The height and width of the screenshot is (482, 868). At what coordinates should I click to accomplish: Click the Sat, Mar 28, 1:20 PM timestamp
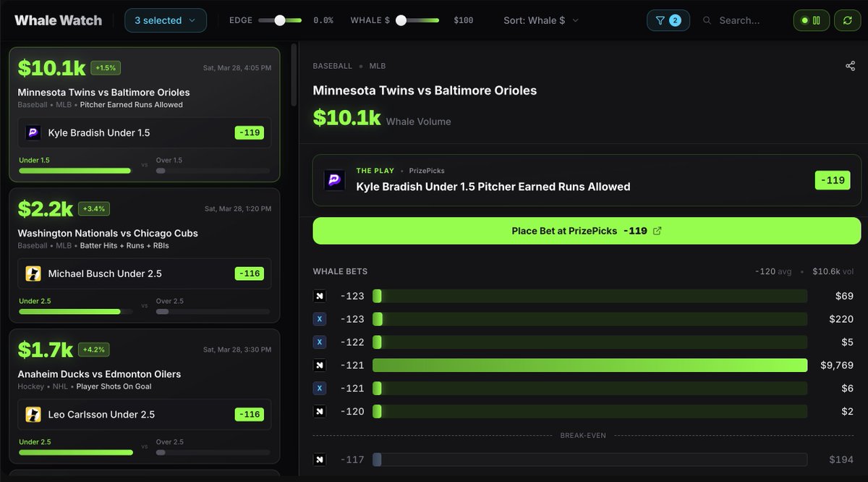[238, 209]
